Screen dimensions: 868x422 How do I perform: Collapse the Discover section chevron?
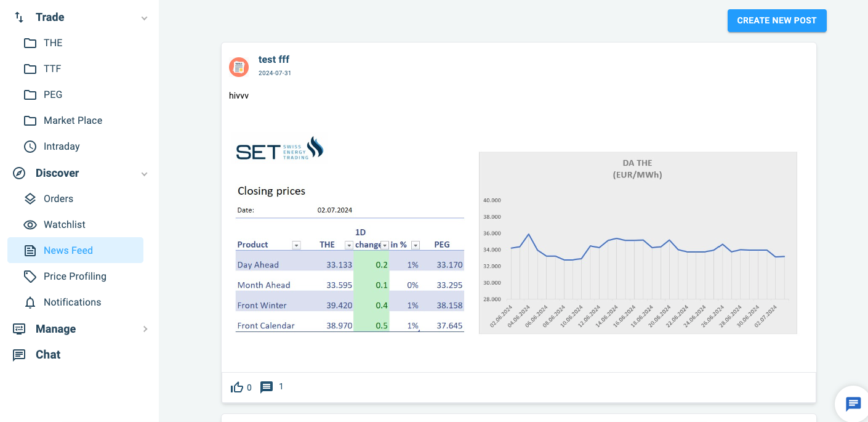point(145,174)
